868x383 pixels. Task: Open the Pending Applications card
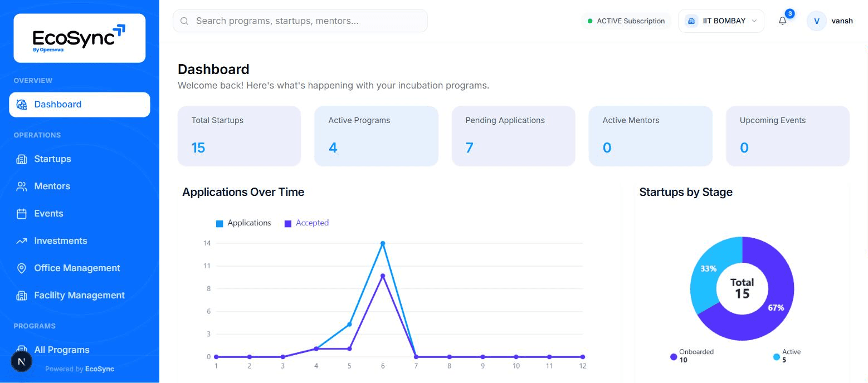513,136
